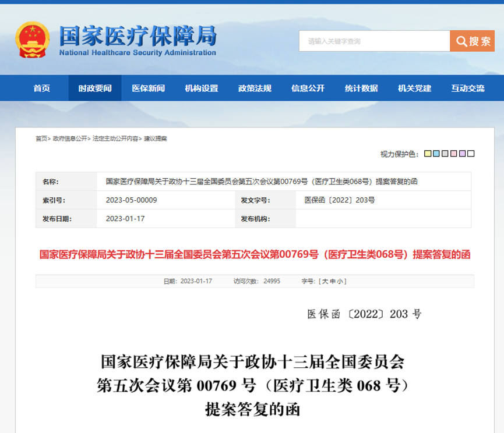504x433 pixels.
Task: Click the 视力保护色 label
Action: 400,154
